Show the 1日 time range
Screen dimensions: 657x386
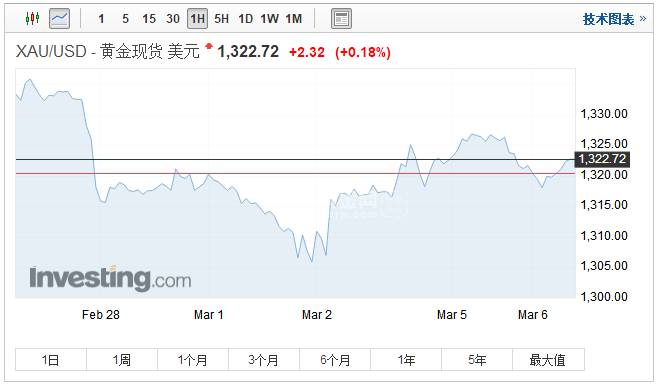[x=51, y=360]
